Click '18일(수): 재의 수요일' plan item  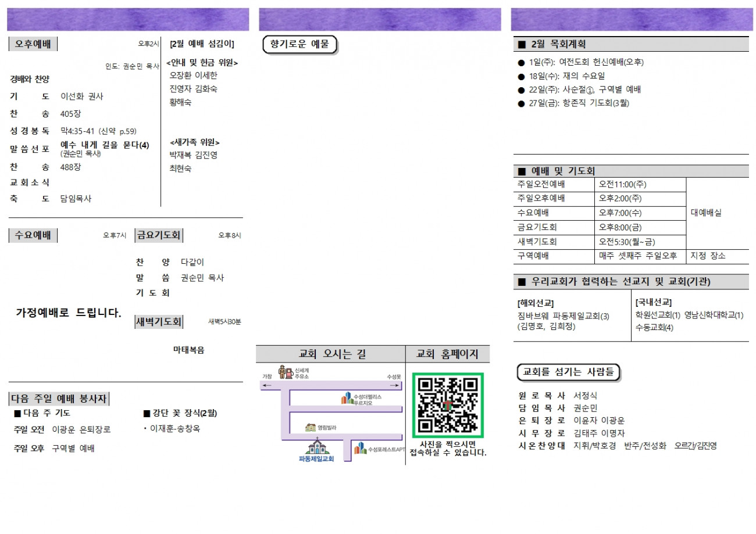(x=567, y=76)
